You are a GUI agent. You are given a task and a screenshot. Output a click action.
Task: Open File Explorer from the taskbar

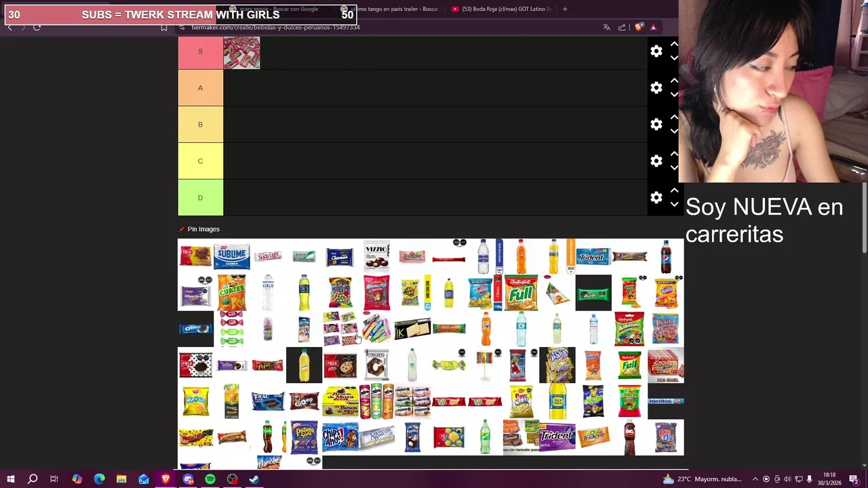(x=121, y=479)
